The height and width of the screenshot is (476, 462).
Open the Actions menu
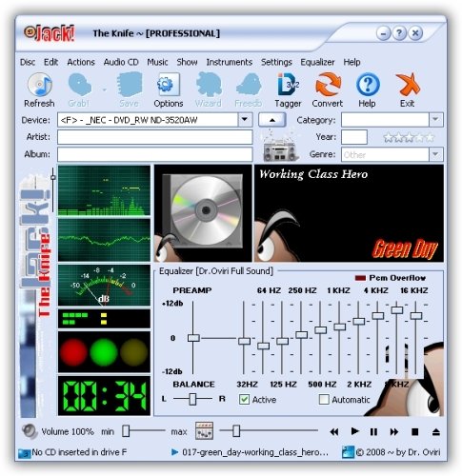click(81, 62)
